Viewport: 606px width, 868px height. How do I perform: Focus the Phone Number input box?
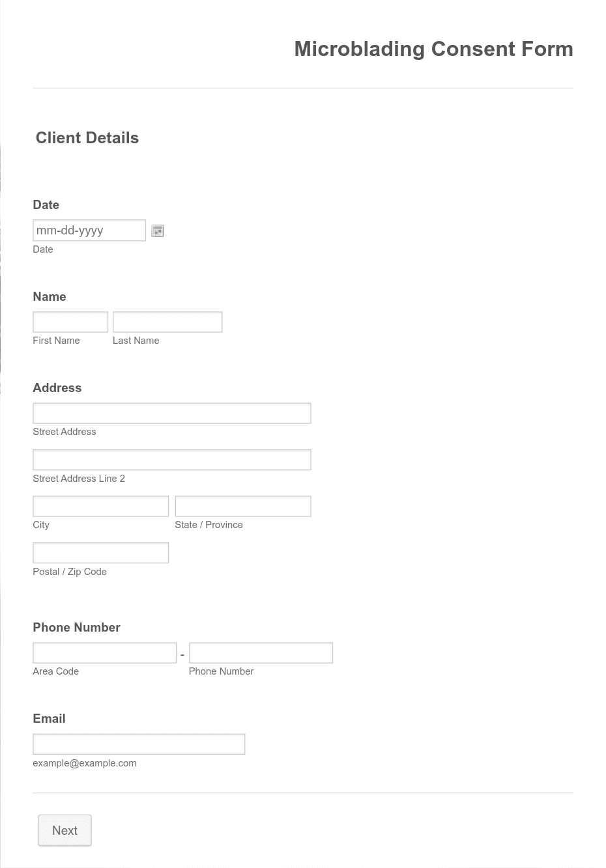pos(261,652)
